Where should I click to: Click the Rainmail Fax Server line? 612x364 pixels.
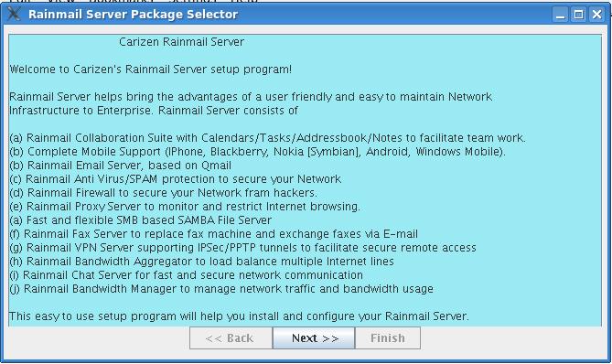213,234
